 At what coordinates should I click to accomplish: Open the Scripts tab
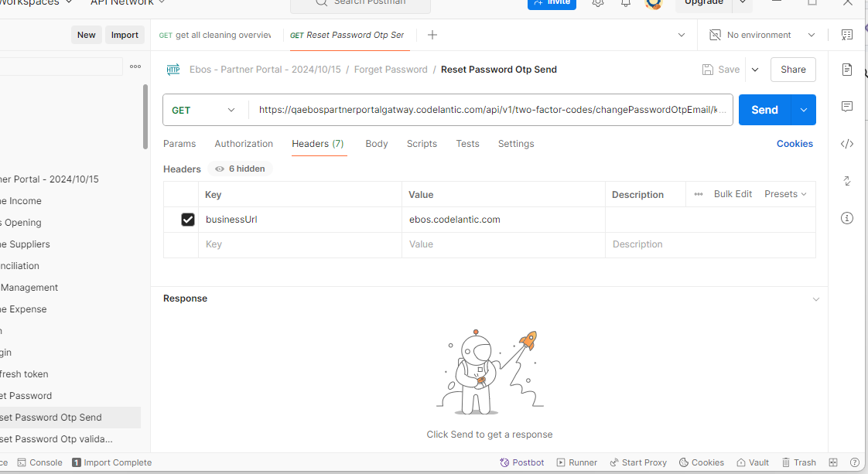pos(422,144)
